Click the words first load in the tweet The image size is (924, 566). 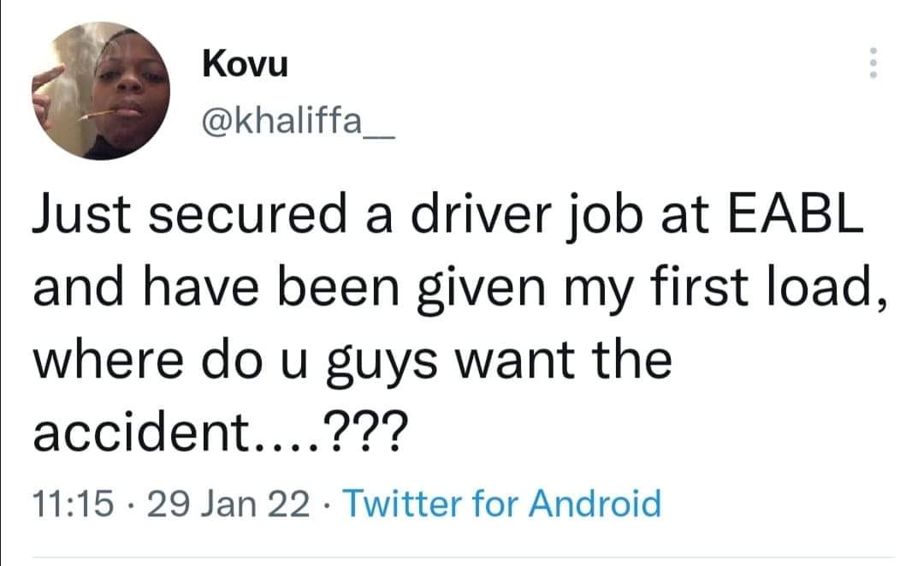[761, 286]
